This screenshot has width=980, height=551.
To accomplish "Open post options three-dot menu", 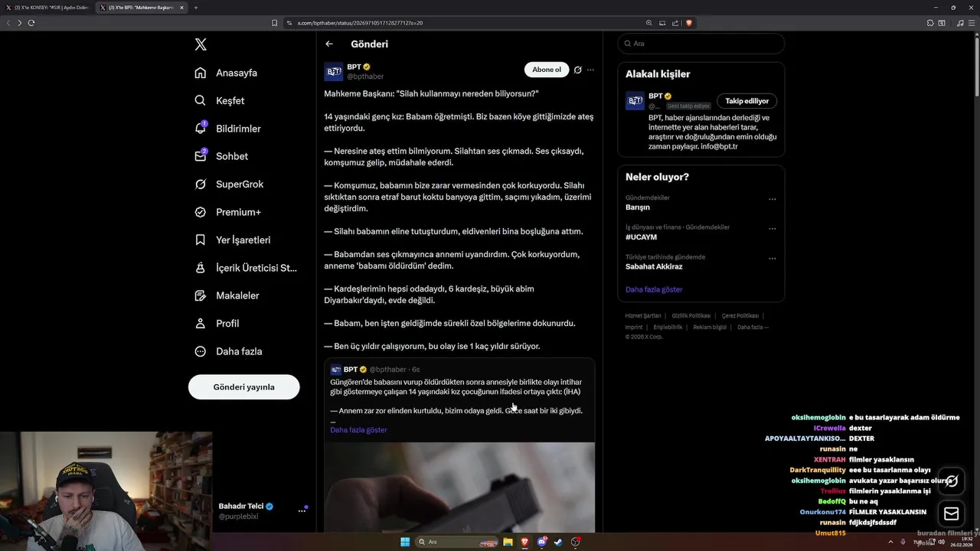I will point(590,70).
